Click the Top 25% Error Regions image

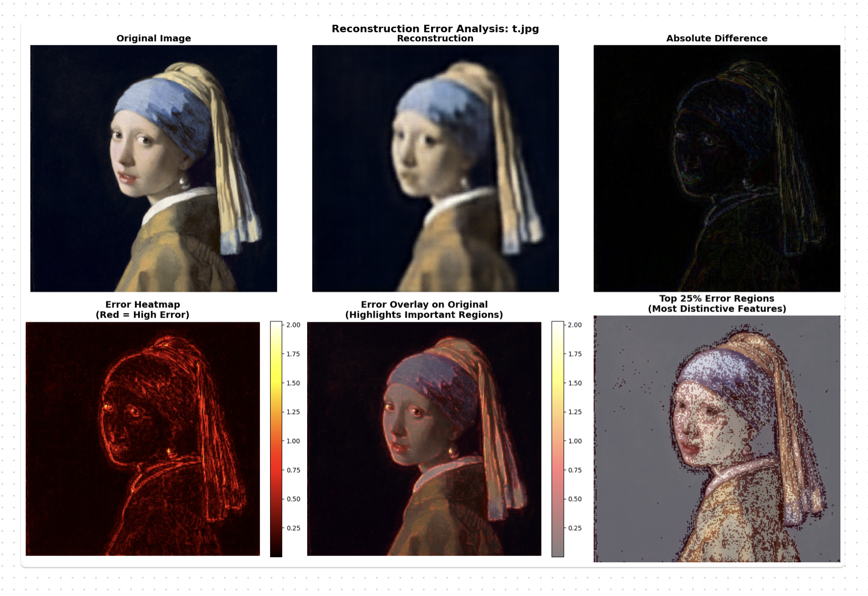[717, 439]
